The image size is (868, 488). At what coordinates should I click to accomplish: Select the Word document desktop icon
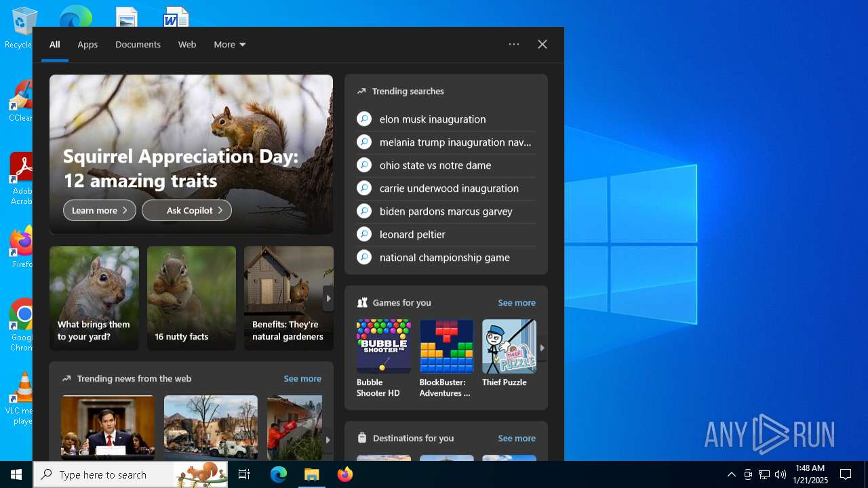click(176, 17)
